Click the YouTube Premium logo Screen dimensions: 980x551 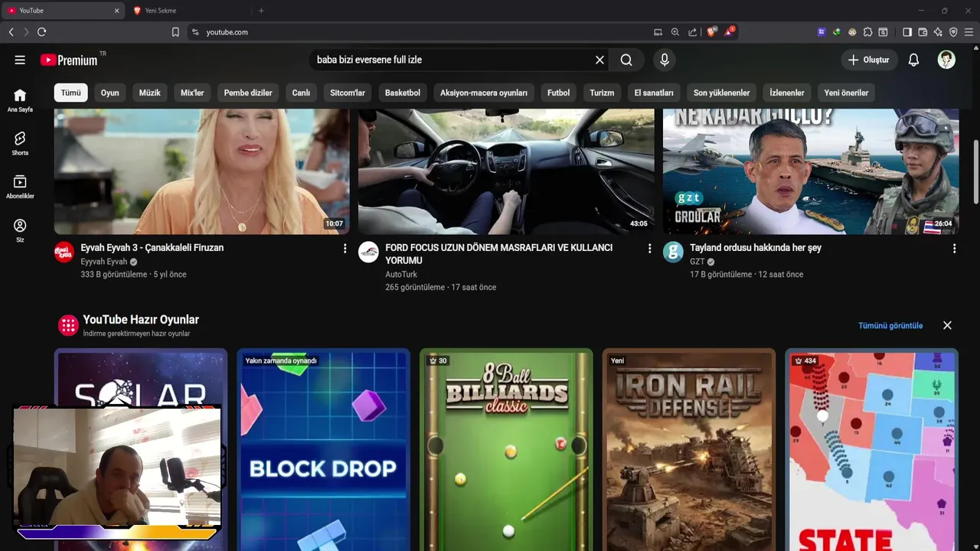coord(69,60)
